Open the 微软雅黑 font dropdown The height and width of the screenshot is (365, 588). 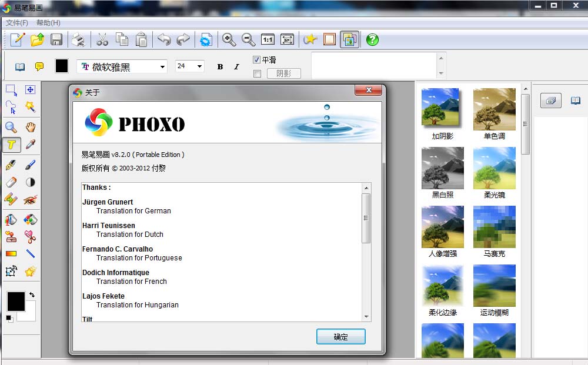point(162,67)
